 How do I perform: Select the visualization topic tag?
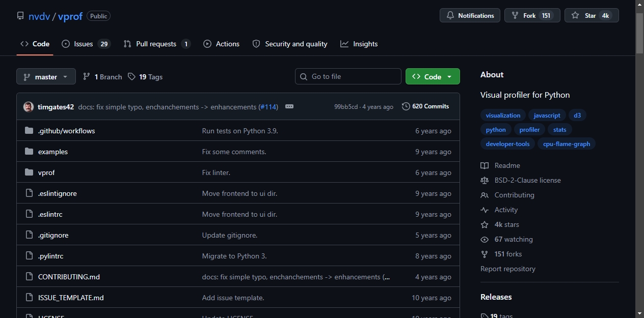(503, 115)
